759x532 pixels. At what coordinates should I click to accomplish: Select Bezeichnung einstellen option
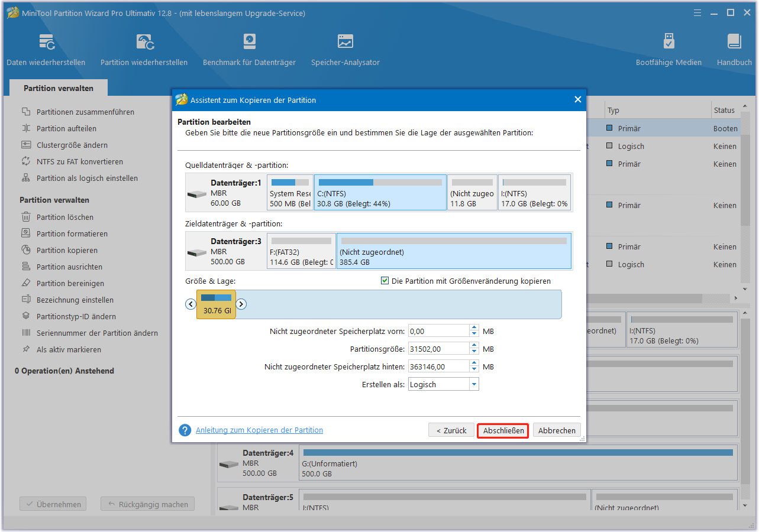[x=75, y=300]
